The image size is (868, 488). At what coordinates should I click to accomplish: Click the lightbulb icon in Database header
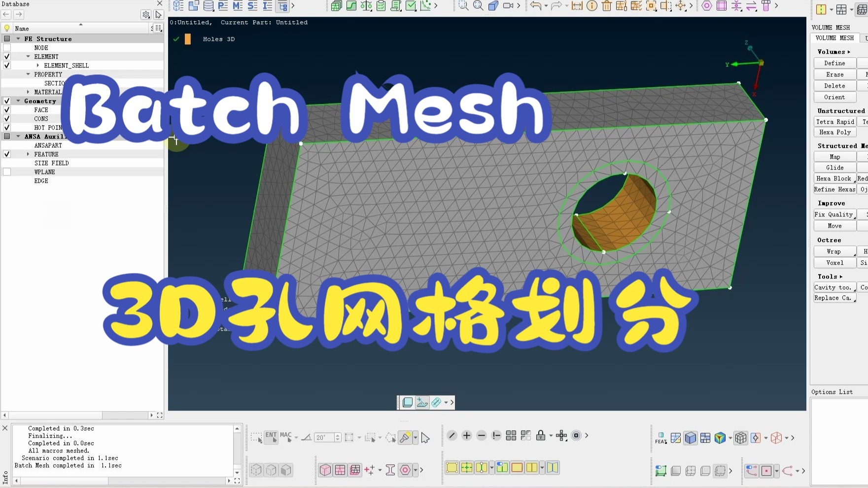(7, 28)
